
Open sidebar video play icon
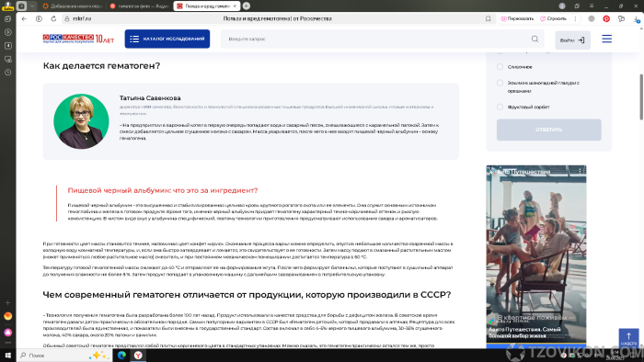pos(7,32)
